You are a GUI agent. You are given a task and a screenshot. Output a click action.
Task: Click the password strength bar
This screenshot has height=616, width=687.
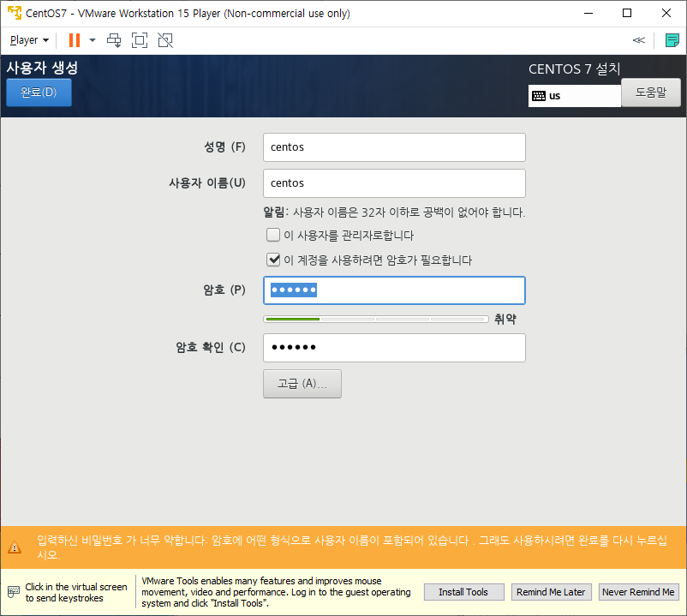(376, 319)
